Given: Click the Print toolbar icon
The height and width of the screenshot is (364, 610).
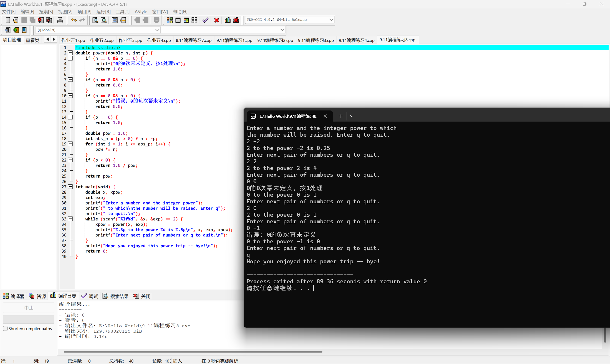Looking at the screenshot, I should coord(60,20).
